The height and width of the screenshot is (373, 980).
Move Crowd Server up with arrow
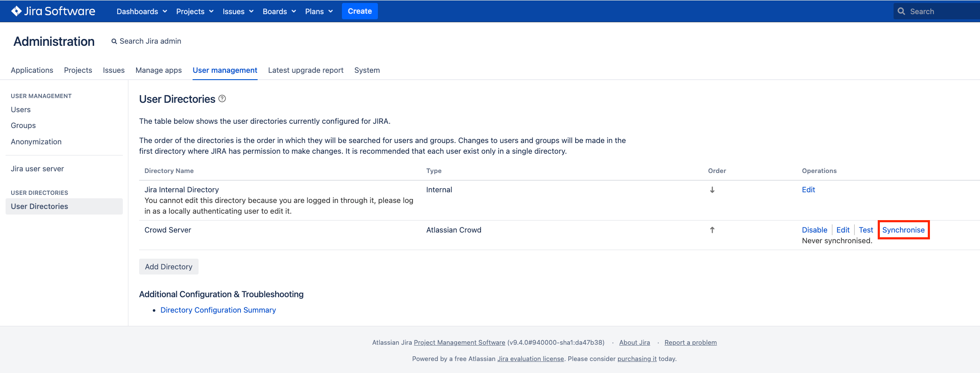[x=712, y=230]
